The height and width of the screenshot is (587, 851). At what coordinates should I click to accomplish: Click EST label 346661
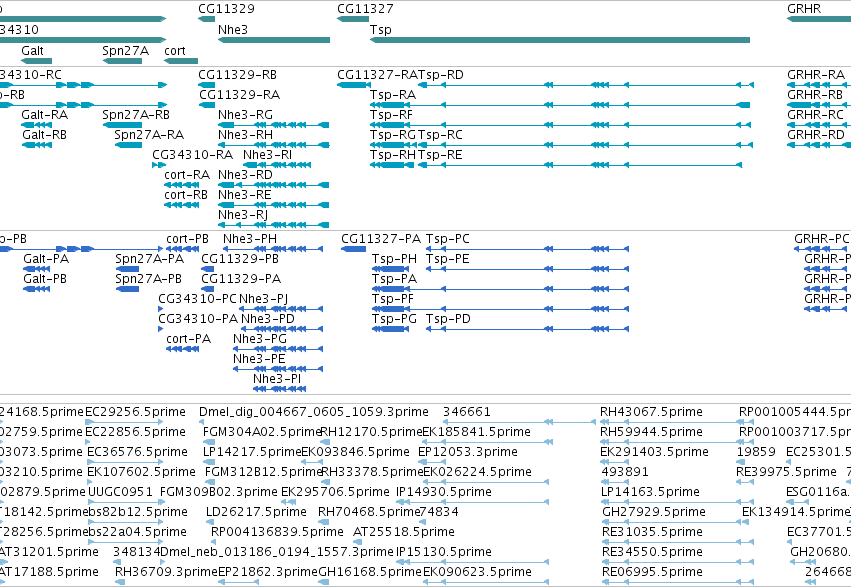click(x=467, y=412)
